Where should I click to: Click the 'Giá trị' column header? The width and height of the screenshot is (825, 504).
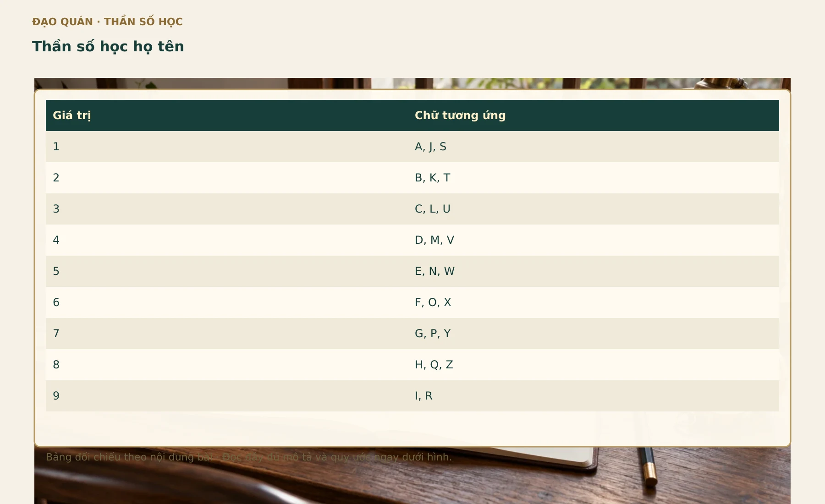coord(227,115)
